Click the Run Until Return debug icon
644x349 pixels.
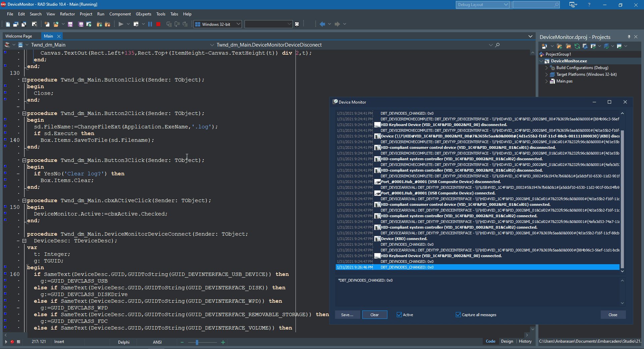[185, 24]
